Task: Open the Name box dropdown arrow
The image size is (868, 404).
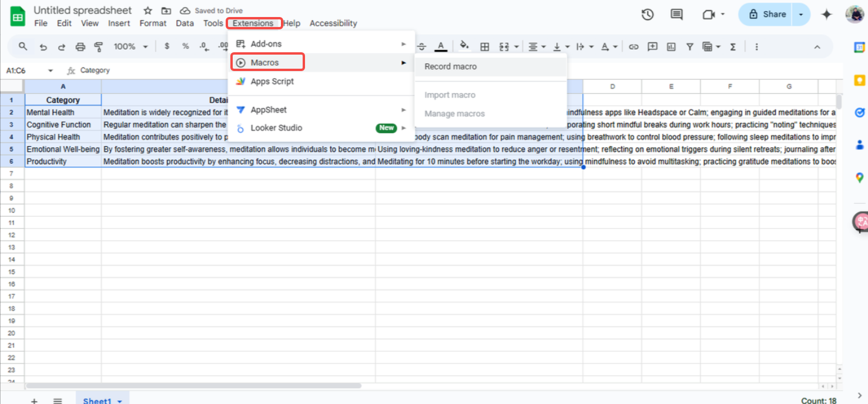Action: 51,70
